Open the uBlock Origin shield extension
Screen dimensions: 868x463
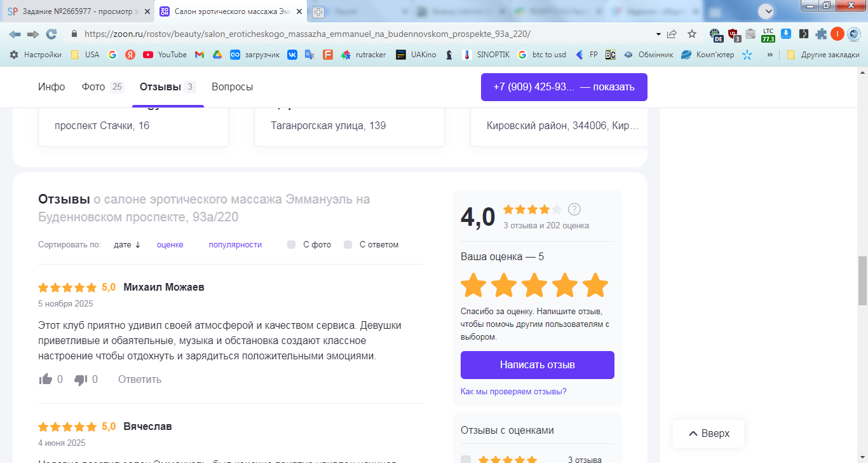(734, 34)
